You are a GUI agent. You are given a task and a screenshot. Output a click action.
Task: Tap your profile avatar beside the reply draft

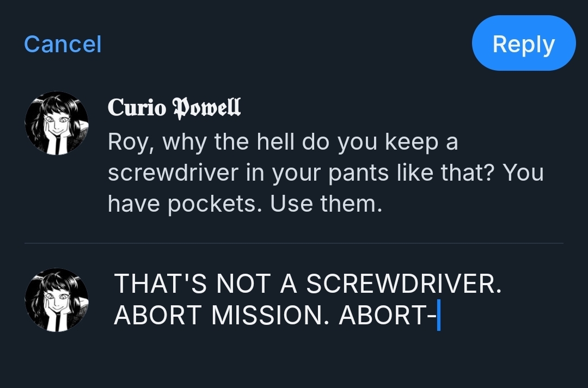tap(57, 300)
